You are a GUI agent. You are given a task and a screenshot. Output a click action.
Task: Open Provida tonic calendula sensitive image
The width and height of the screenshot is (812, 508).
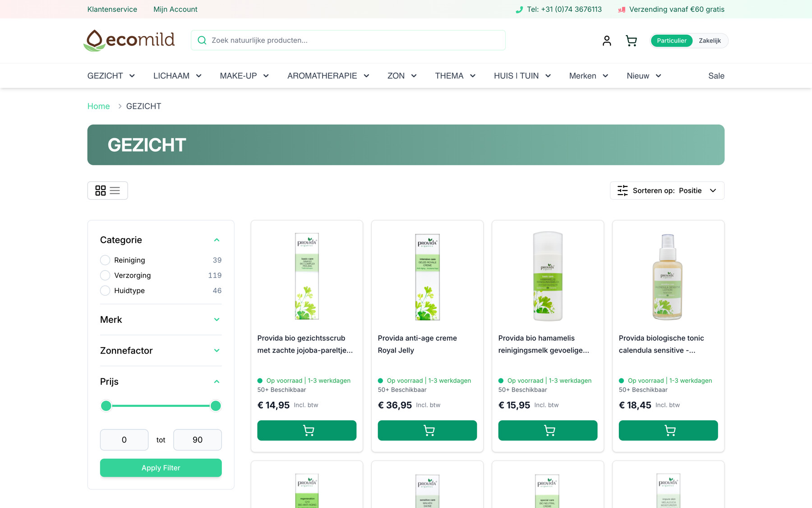point(668,276)
